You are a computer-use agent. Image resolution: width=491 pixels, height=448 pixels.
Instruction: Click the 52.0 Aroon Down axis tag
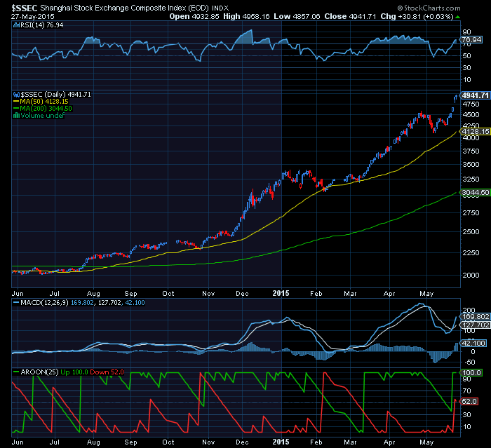click(x=469, y=401)
